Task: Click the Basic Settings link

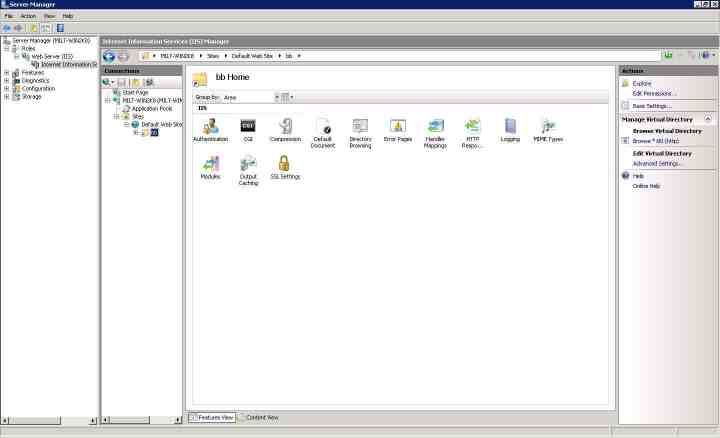Action: (652, 106)
